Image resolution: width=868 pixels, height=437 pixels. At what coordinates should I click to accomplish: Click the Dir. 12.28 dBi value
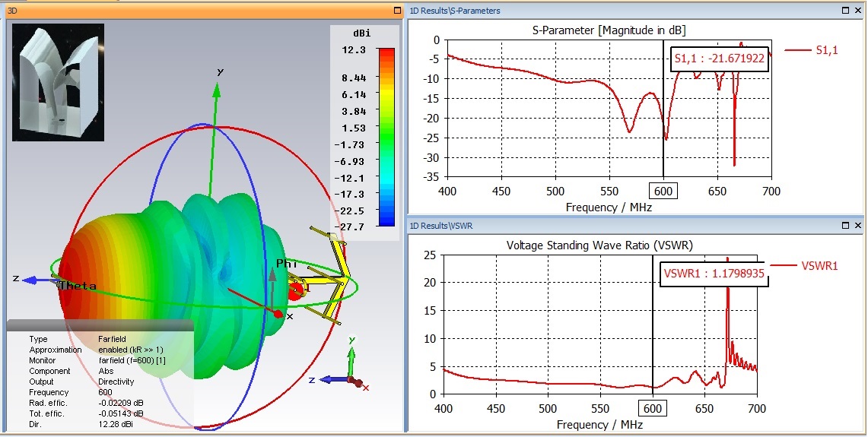click(116, 424)
